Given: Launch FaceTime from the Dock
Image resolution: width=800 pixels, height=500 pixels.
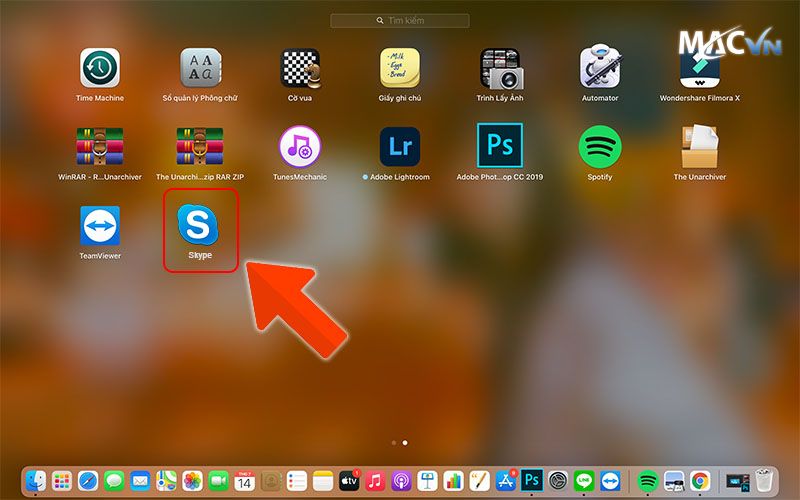Looking at the screenshot, I should [x=218, y=481].
